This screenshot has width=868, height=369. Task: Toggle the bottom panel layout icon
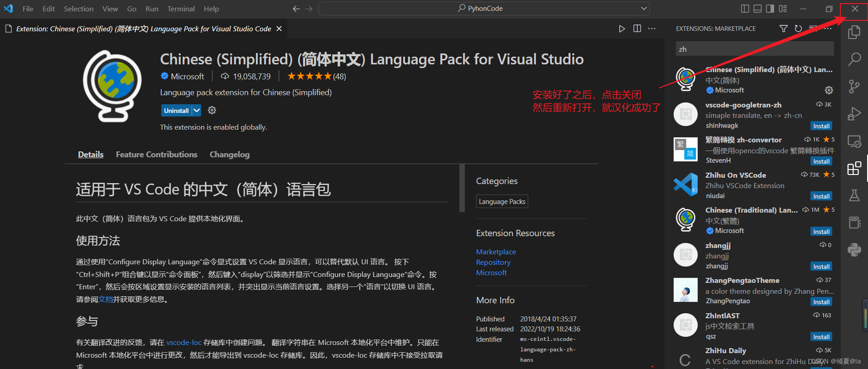(757, 9)
